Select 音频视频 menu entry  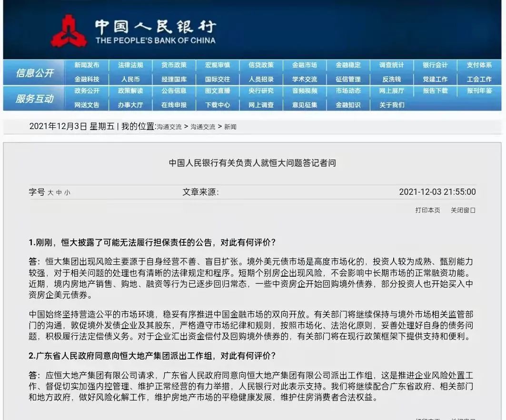pos(305,91)
